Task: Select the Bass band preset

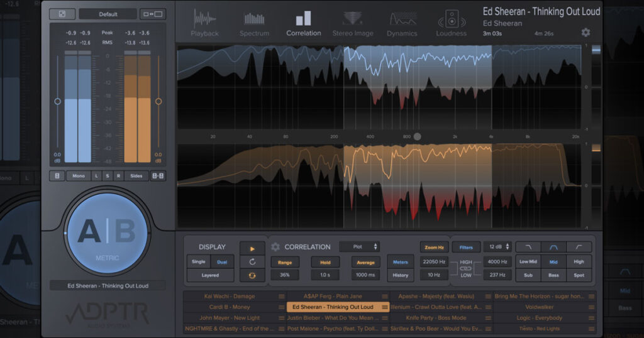Action: pos(553,275)
